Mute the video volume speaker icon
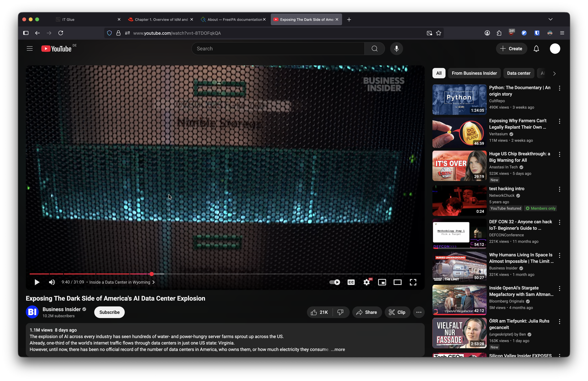Image resolution: width=588 pixels, height=381 pixels. (52, 282)
